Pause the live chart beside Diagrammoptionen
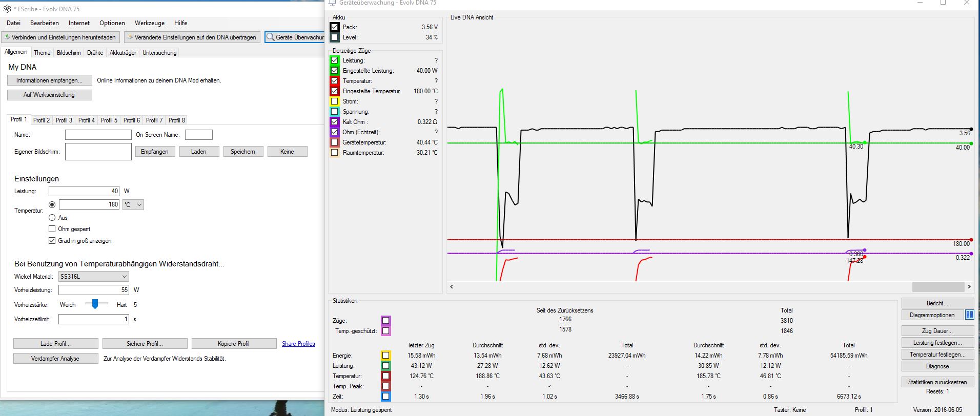This screenshot has width=980, height=416. (x=969, y=315)
